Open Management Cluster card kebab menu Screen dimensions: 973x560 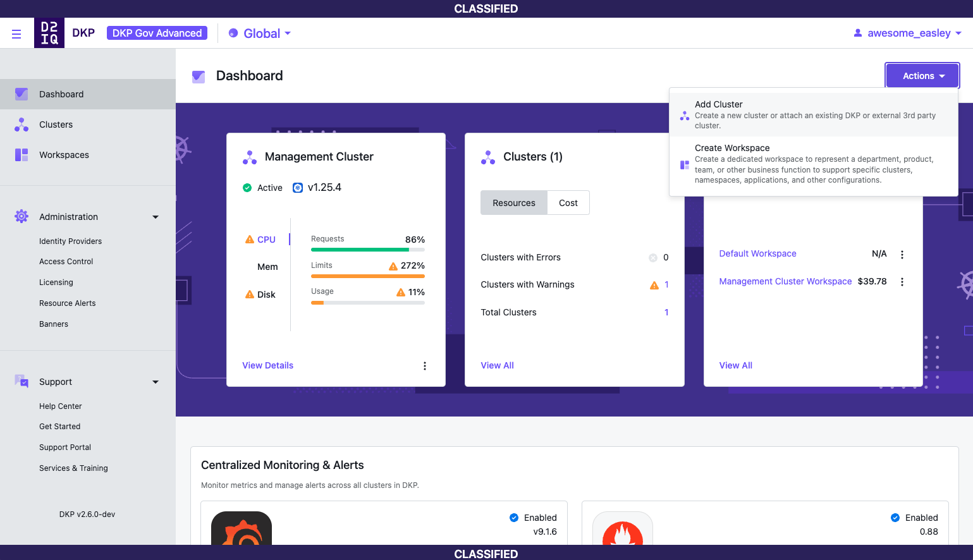(425, 366)
